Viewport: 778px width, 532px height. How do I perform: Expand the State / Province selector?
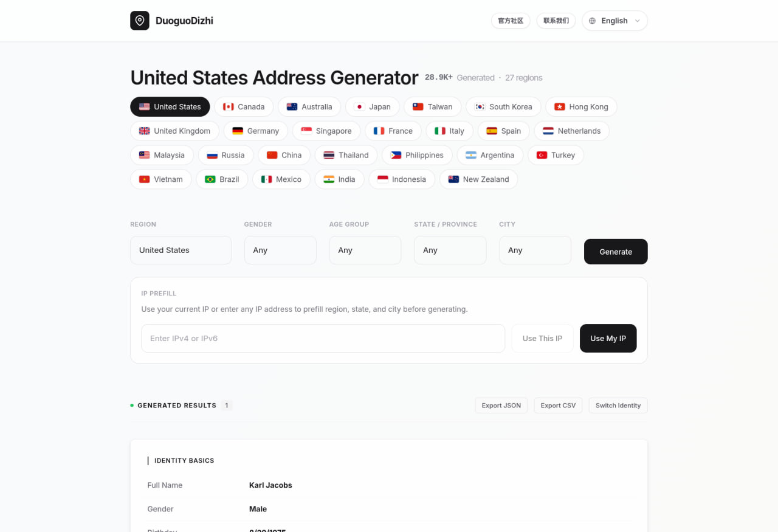(450, 250)
